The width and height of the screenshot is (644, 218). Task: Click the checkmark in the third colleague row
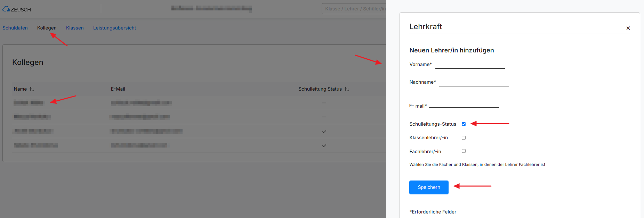pyautogui.click(x=324, y=132)
